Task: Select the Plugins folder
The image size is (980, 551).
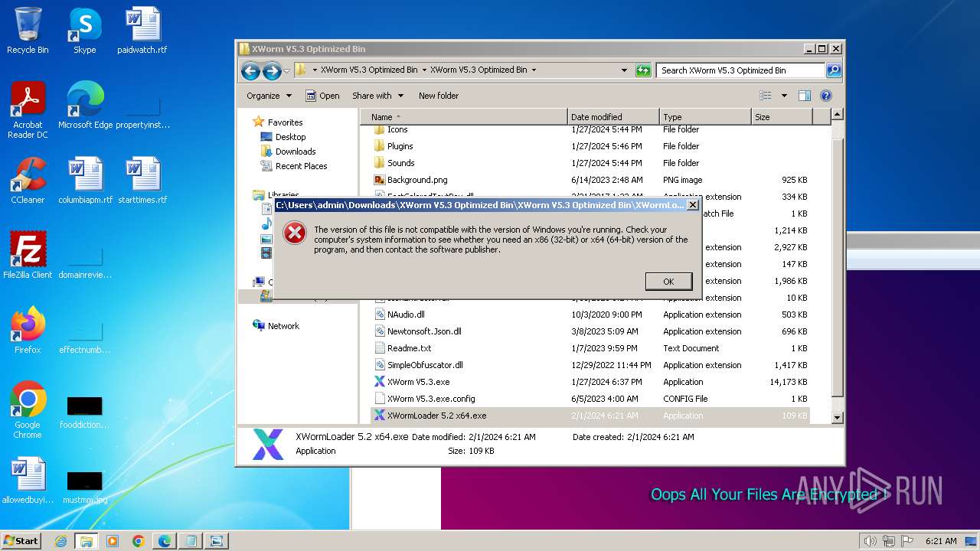Action: (x=394, y=146)
